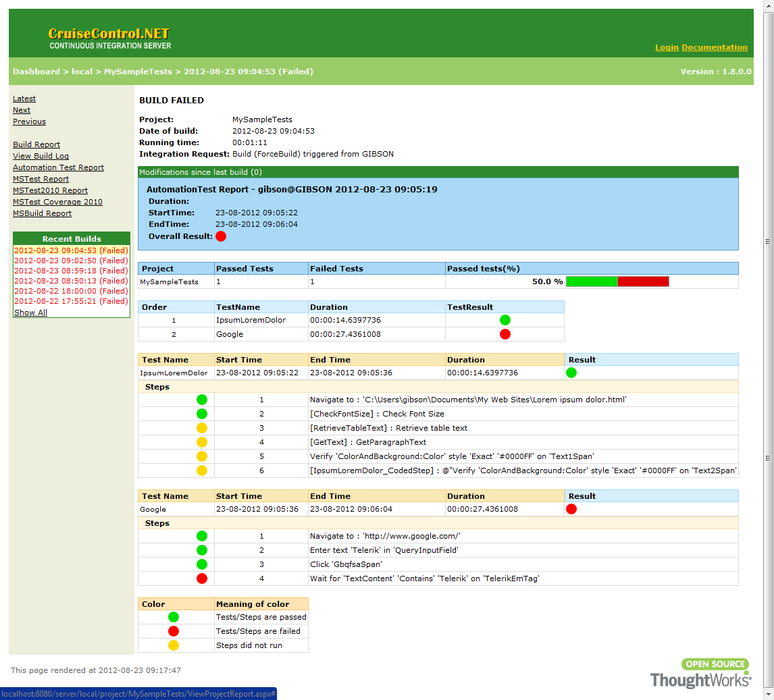This screenshot has height=700, width=774.
Task: Click yellow status dot for GetText step
Action: coord(202,442)
